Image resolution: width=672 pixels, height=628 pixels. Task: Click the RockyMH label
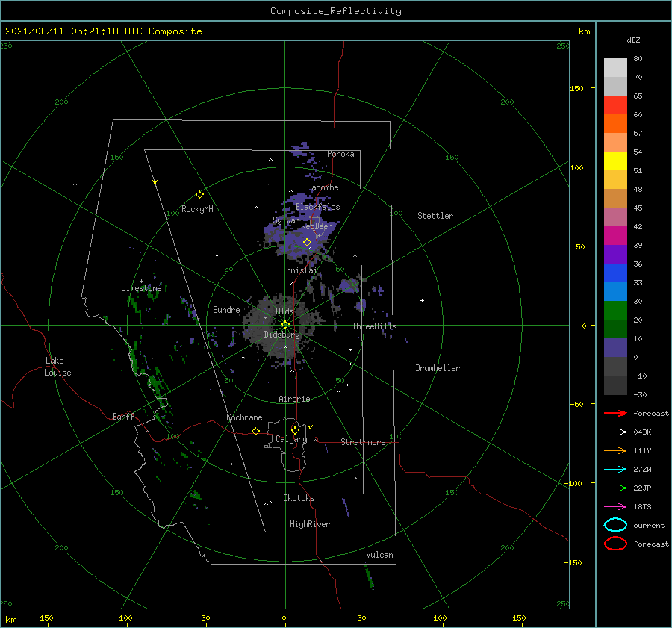point(197,209)
